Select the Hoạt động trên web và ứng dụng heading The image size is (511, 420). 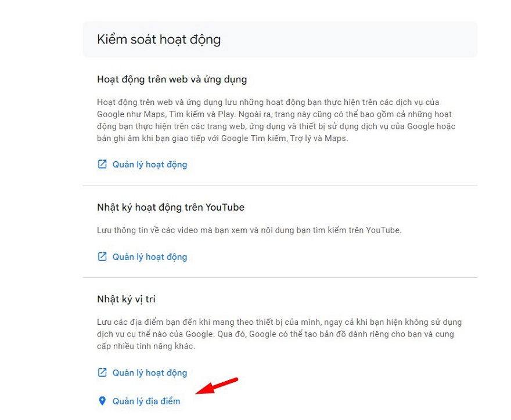[x=172, y=79]
